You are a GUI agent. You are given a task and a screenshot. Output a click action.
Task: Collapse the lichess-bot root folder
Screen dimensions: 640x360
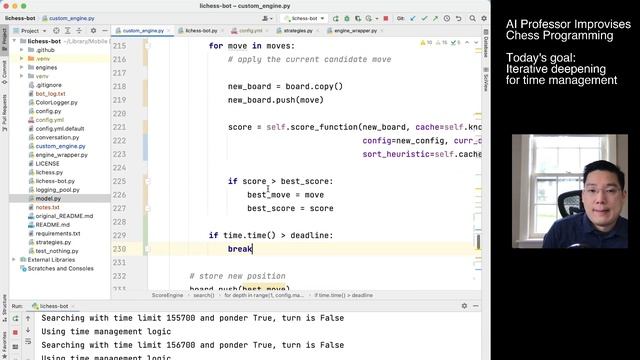point(15,41)
